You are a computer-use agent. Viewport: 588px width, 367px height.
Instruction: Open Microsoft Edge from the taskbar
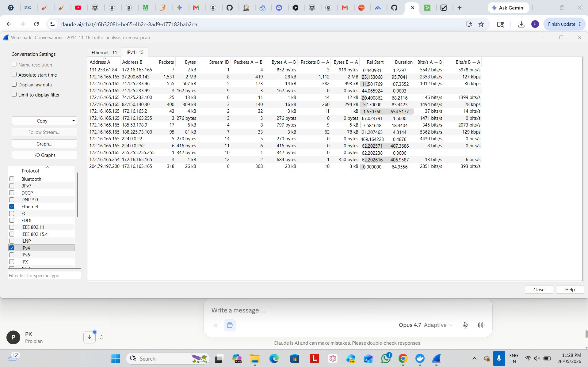tap(274, 358)
